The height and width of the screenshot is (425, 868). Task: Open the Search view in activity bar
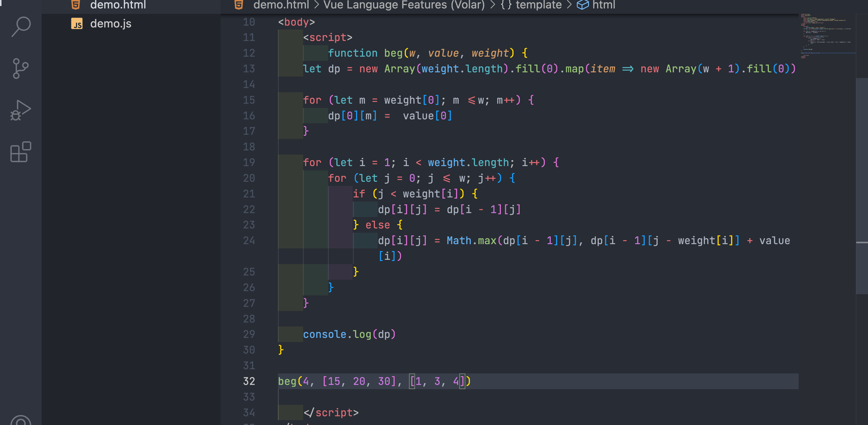coord(21,27)
